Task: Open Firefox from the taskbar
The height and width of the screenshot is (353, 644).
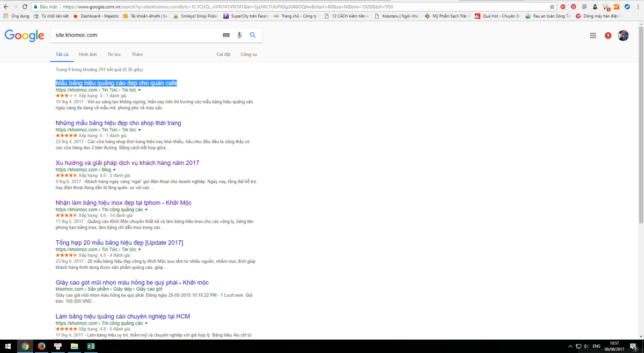Action: pyautogui.click(x=41, y=347)
